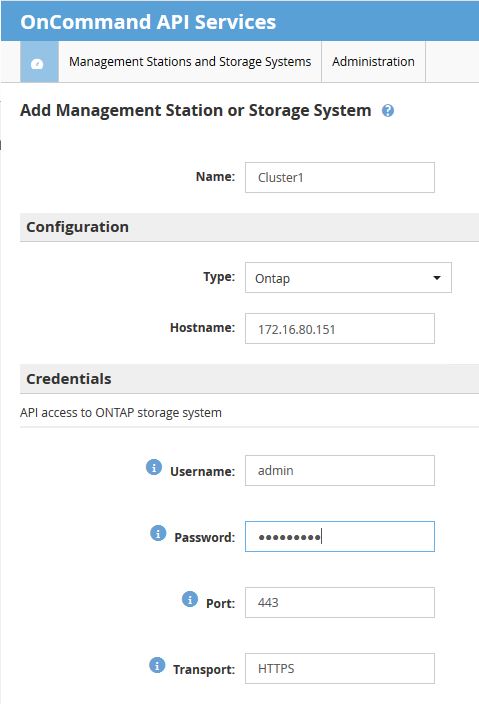Click the help question mark icon

[388, 110]
